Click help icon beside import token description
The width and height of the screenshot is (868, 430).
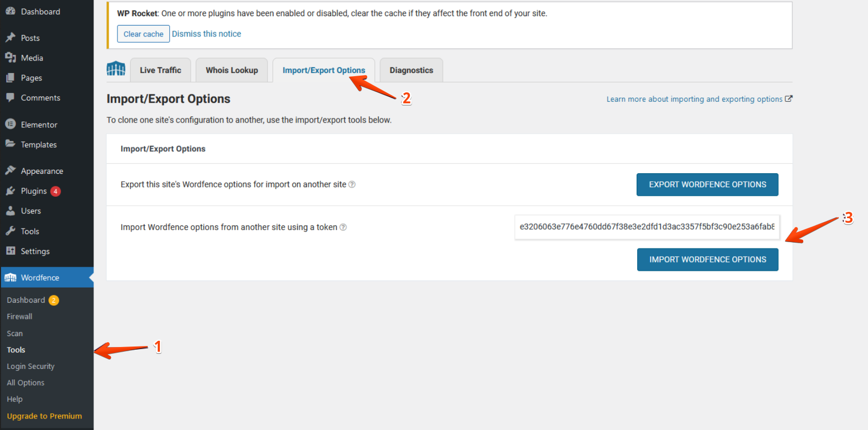343,227
